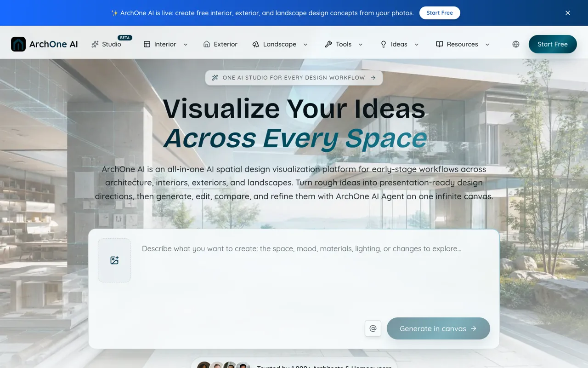Click Start Free in the announcement banner

point(440,13)
